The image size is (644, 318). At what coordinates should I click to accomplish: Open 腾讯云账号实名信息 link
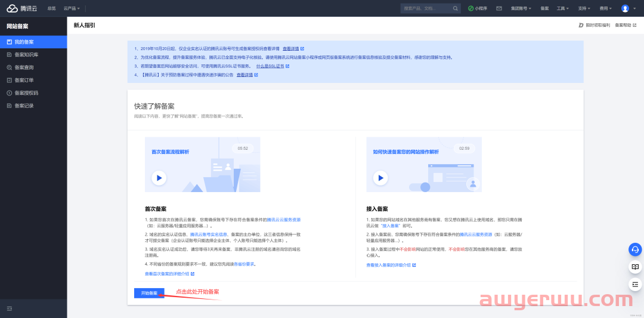click(209, 234)
